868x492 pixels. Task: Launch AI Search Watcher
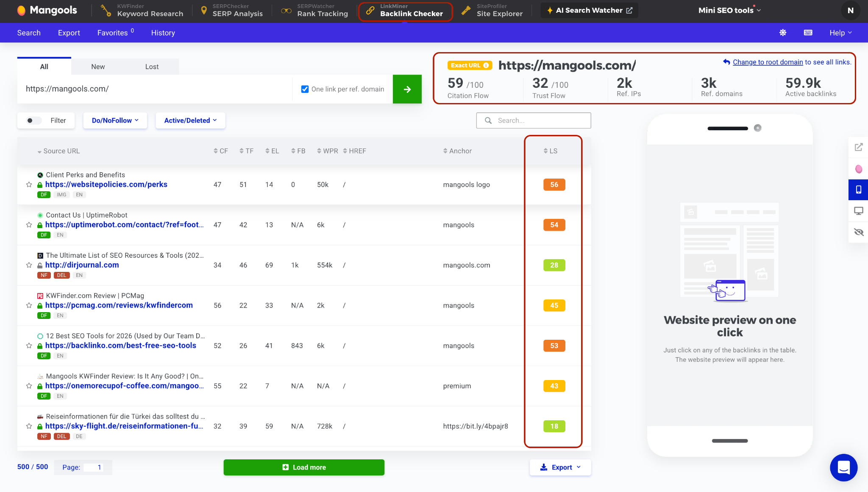tap(590, 11)
